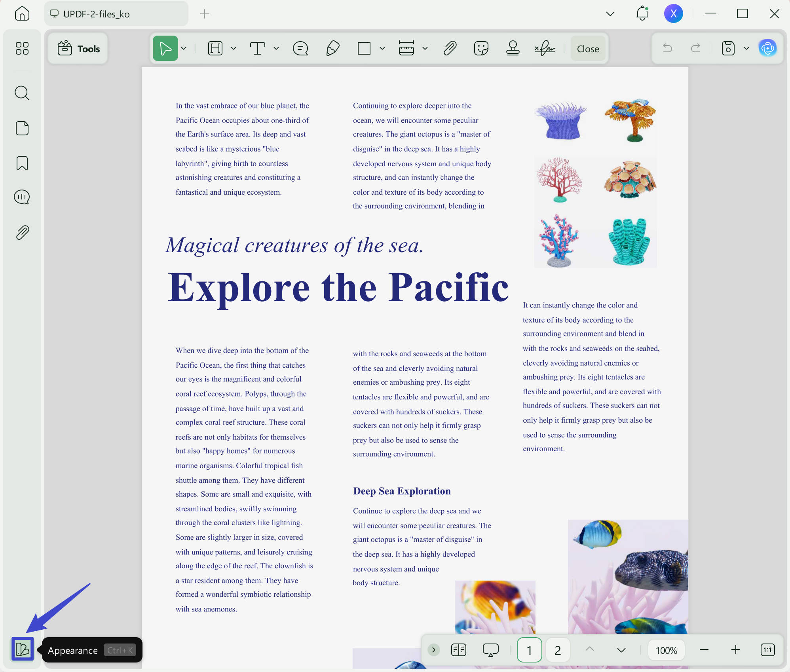Expand the Save options dropdown arrow
Image resolution: width=790 pixels, height=672 pixels.
coord(746,48)
